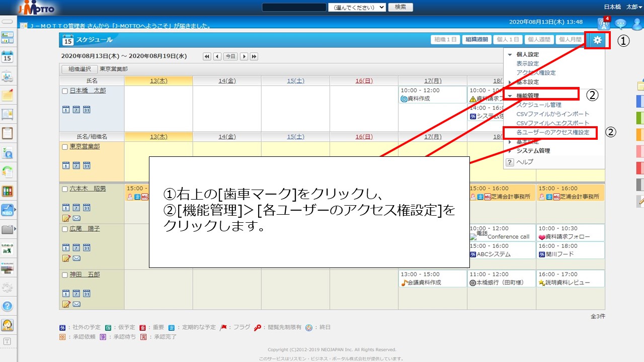Switch to 個人月間 view
644x362 pixels.
pyautogui.click(x=570, y=40)
